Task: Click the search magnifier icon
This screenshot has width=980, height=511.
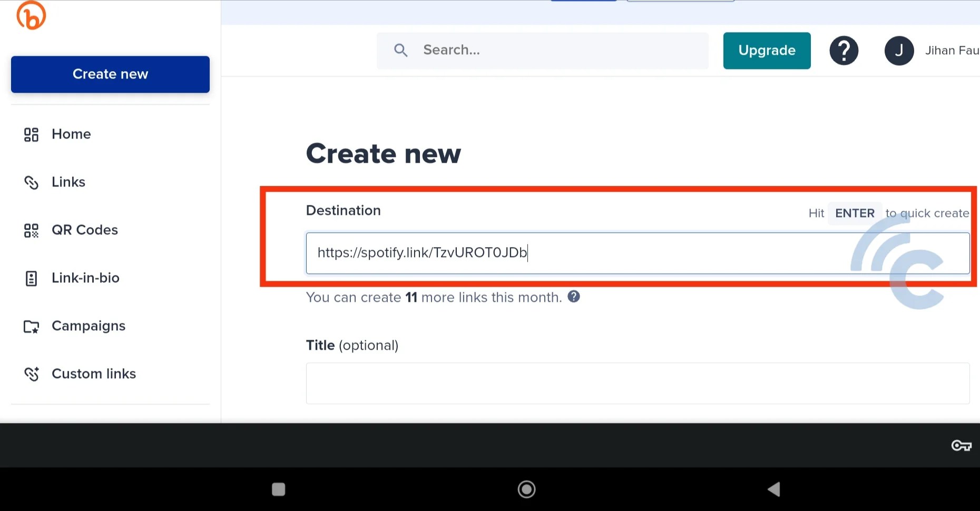Action: click(400, 50)
